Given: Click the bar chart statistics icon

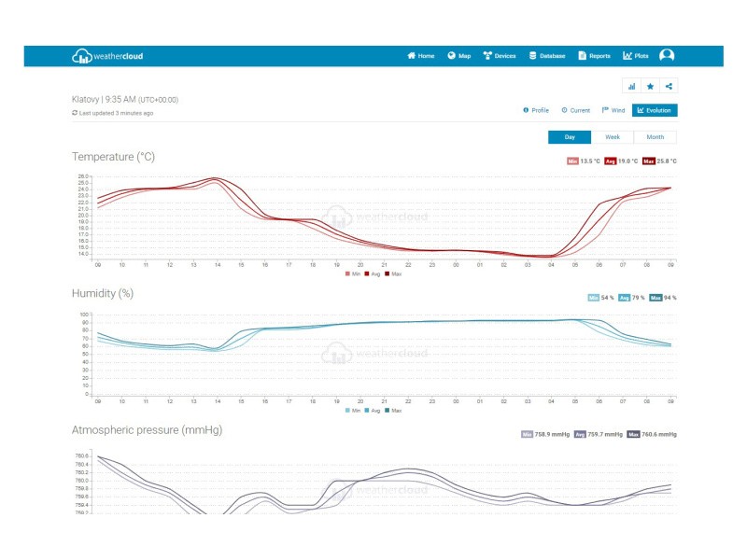Looking at the screenshot, I should 632,86.
